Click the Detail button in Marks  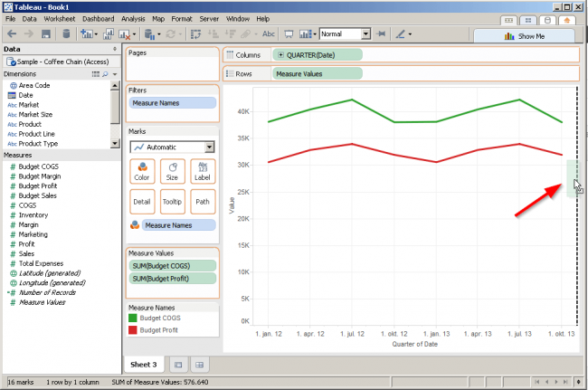[142, 202]
